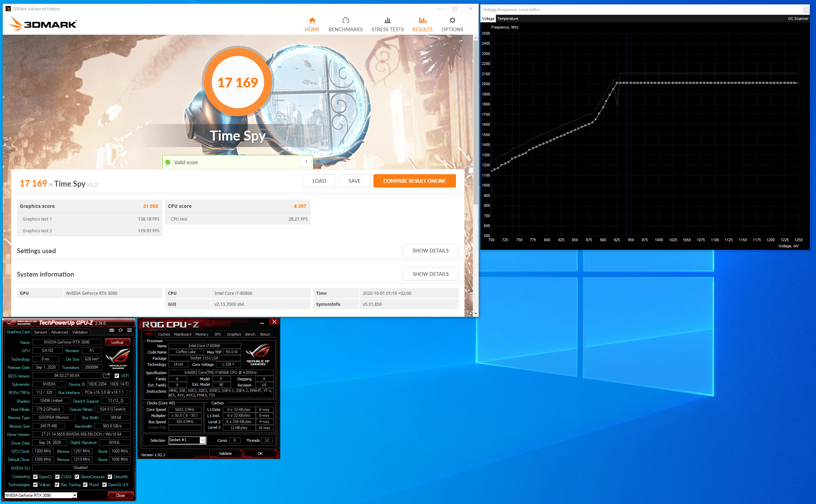Toggle the Vulkan checkbox

35,485
